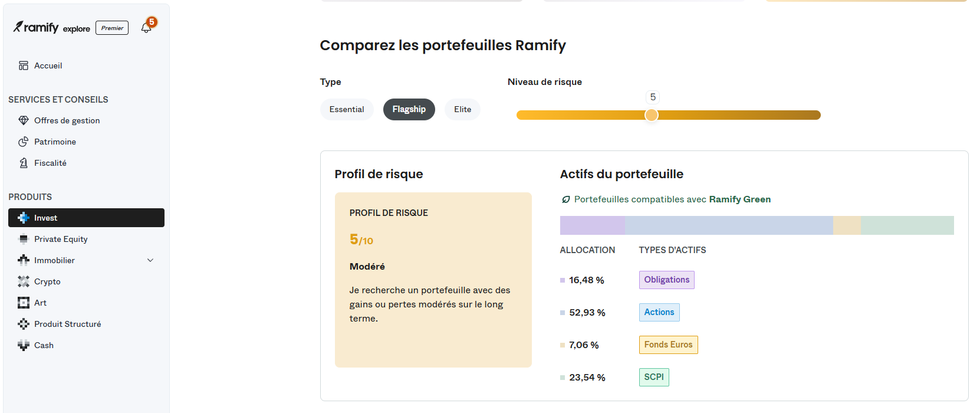The image size is (980, 413).
Task: Click the Fiscalité service icon
Action: point(24,163)
